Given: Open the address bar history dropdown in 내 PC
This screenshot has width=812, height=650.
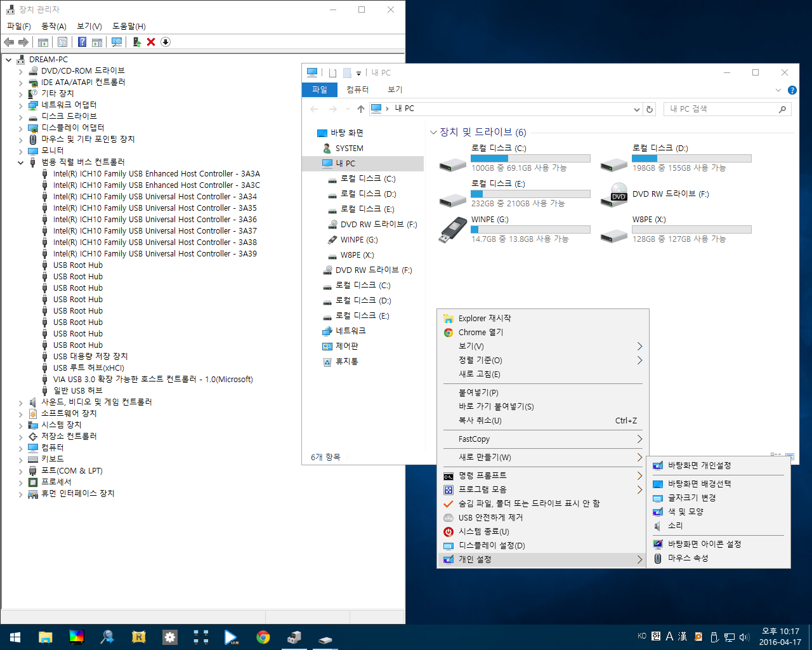Looking at the screenshot, I should 637,109.
